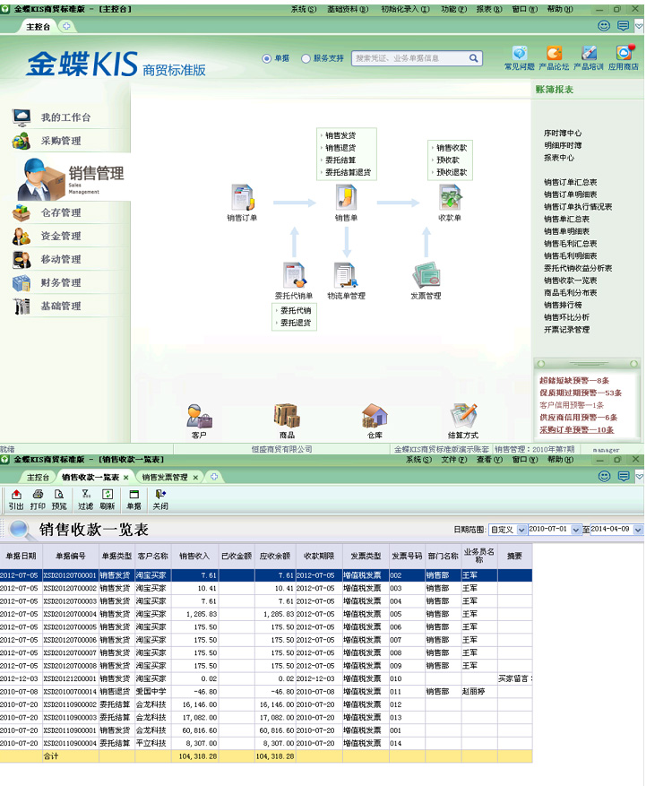Screen dimensions: 672x786
Task: Click the message icon in the lower window
Action: point(624,476)
